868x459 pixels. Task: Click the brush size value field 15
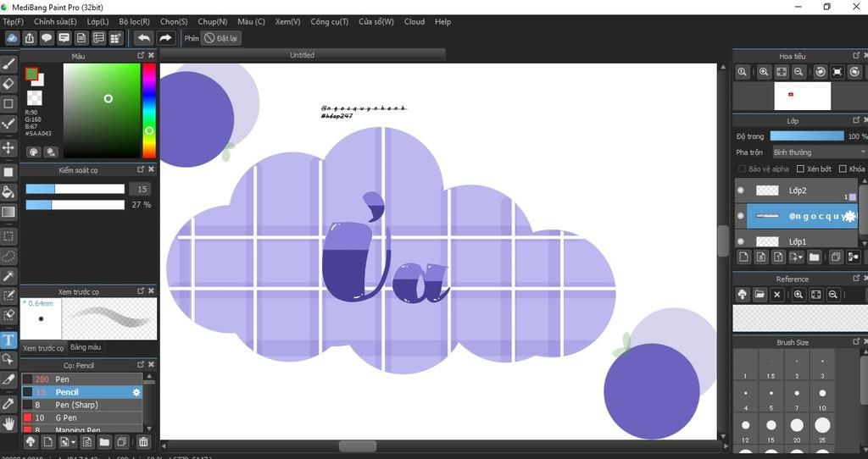click(x=141, y=189)
